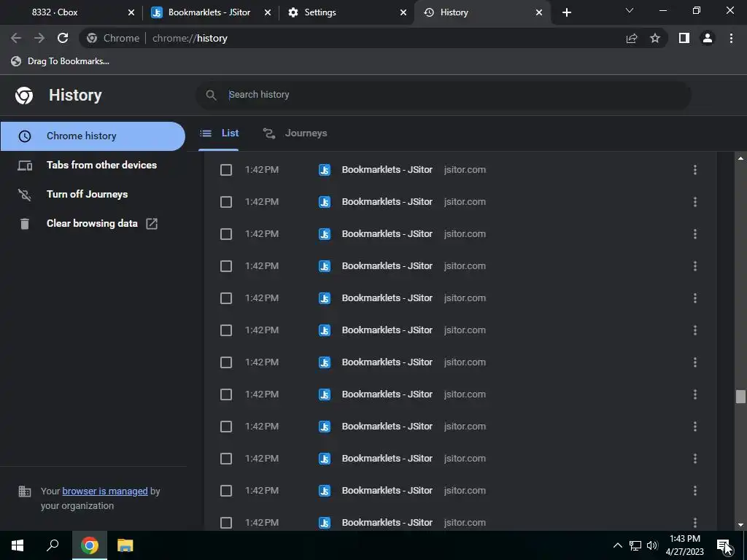Click the Chrome icon in the taskbar
747x560 pixels.
pyautogui.click(x=90, y=545)
